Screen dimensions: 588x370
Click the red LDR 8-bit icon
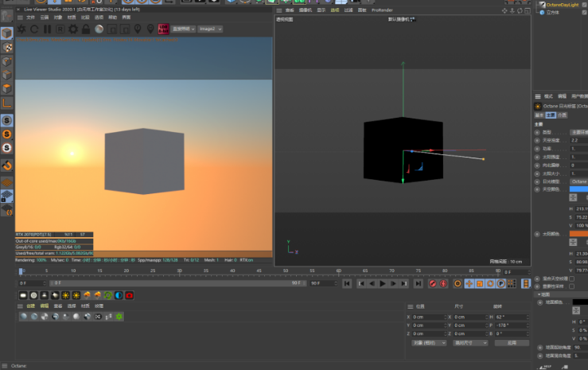(164, 29)
